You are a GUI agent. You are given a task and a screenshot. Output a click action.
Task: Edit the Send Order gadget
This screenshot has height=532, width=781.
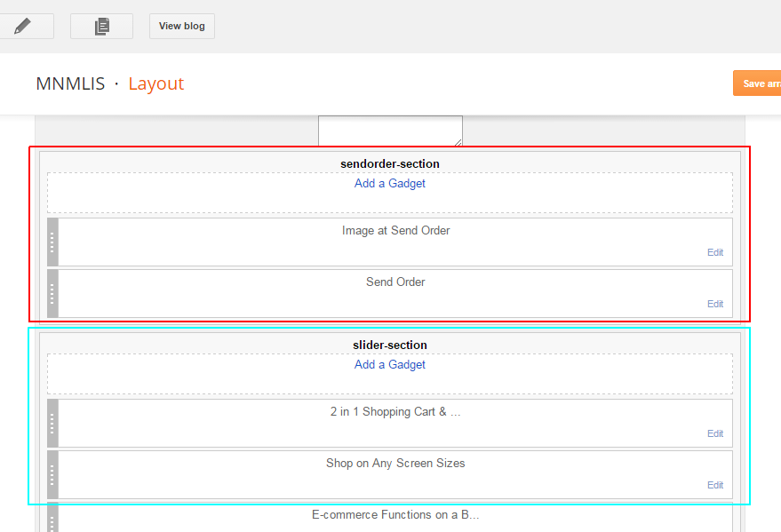tap(715, 304)
